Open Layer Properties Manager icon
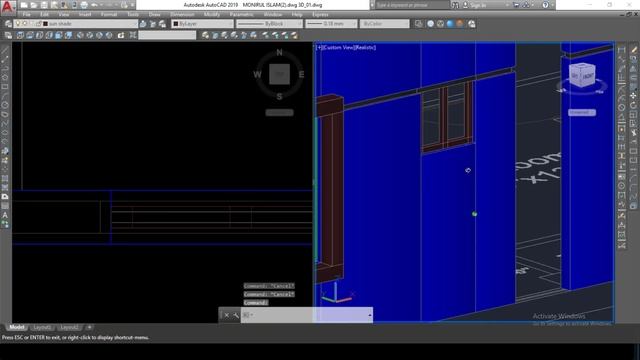 [x=8, y=24]
